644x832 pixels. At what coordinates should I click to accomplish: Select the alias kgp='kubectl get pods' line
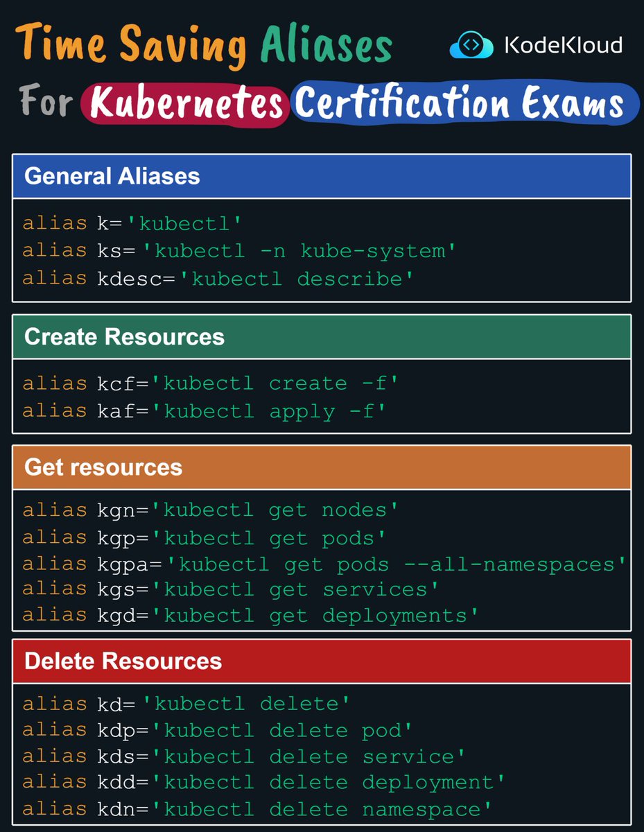click(x=204, y=537)
